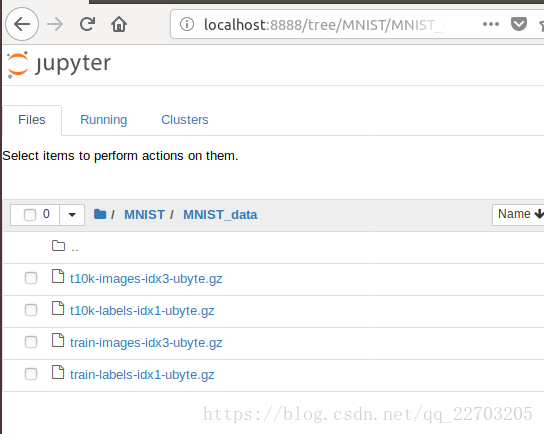Screen dimensions: 544x434
Task: Open the site information icon in the address bar
Action: (x=187, y=24)
